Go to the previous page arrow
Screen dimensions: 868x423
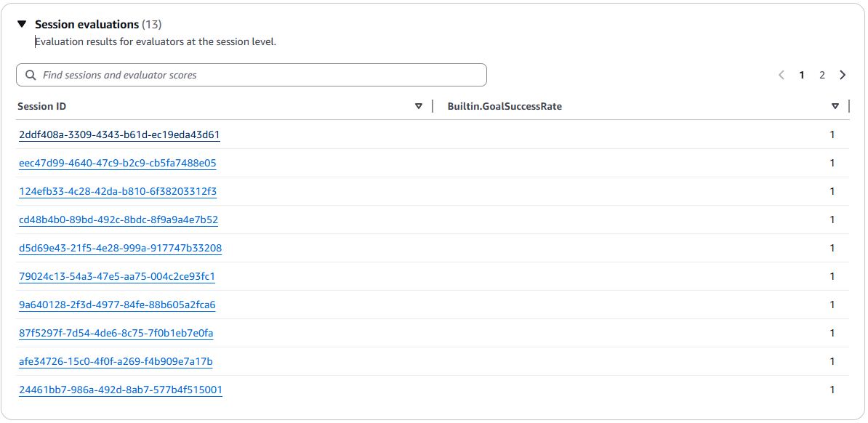tap(781, 75)
